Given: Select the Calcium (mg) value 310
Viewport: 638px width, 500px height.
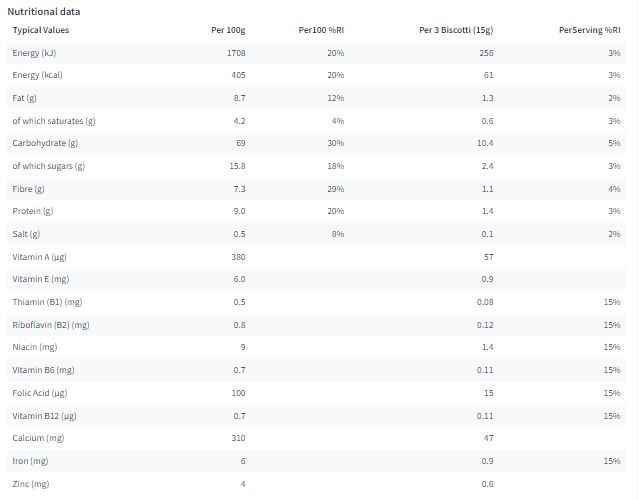Looking at the screenshot, I should tap(238, 438).
